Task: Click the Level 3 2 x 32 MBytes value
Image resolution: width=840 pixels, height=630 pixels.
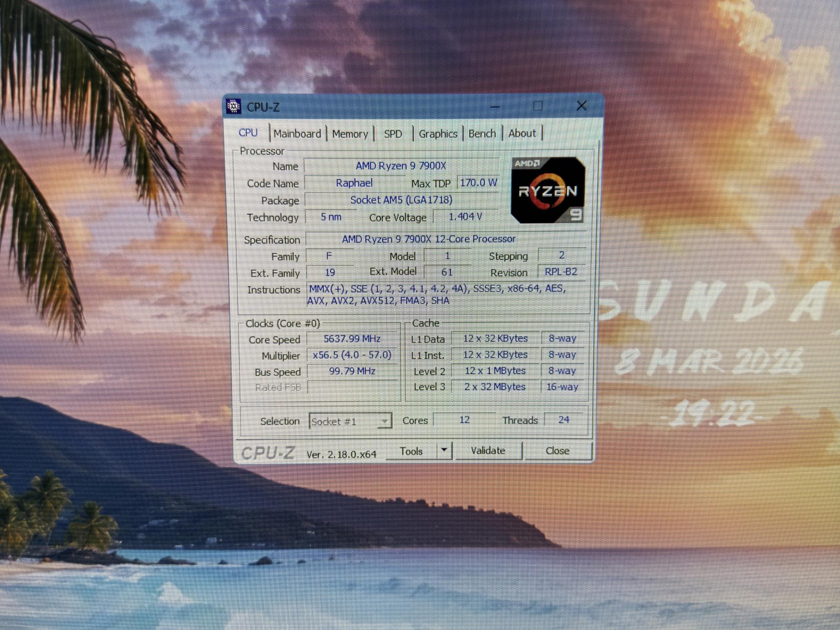Action: [495, 387]
